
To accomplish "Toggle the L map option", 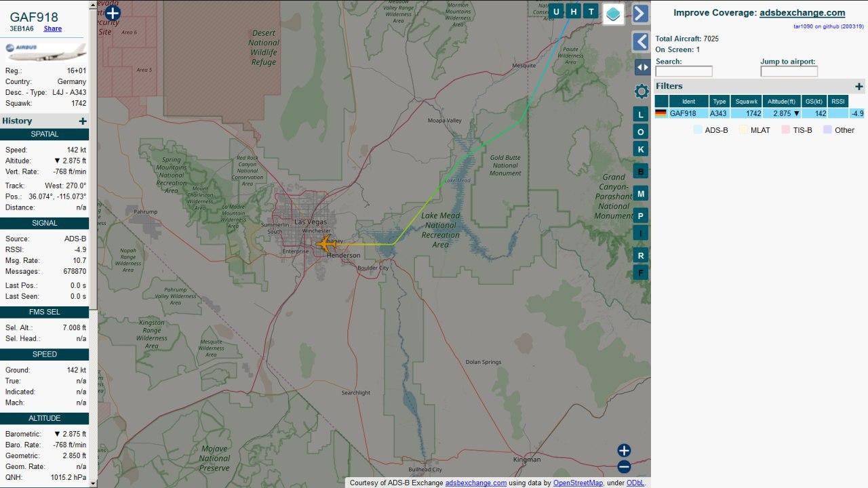I will click(x=641, y=115).
